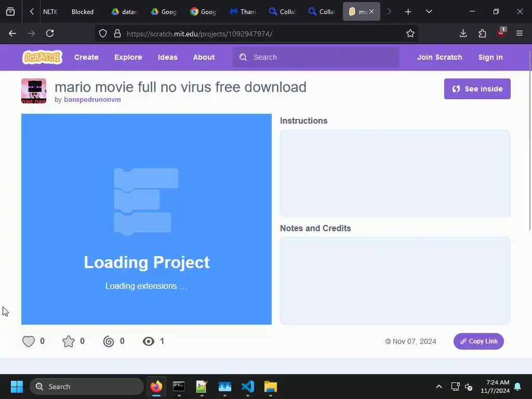Click the project author avatar thumbnail
This screenshot has width=532, height=399.
pos(34,91)
